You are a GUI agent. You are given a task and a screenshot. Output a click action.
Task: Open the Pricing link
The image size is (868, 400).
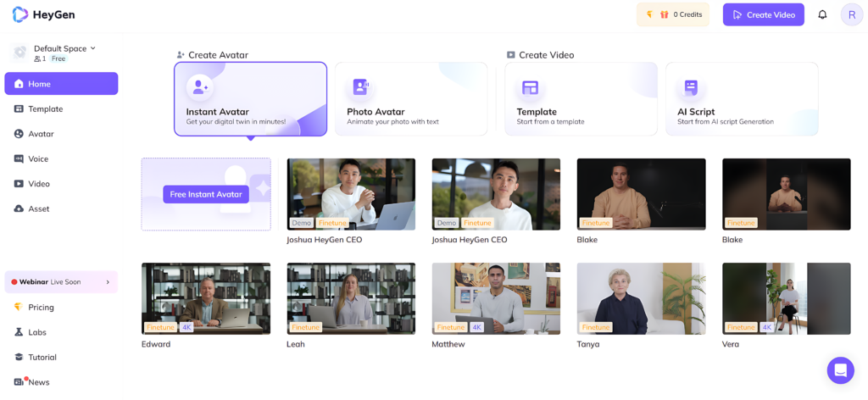(41, 307)
